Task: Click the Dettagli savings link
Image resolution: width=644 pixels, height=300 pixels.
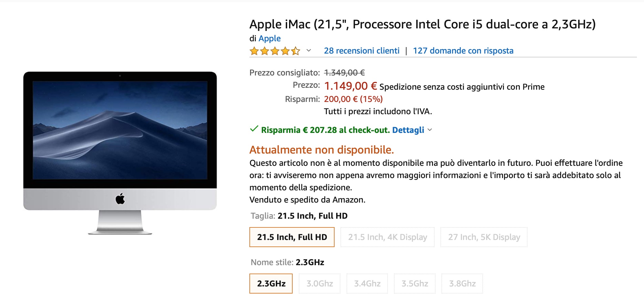Action: (408, 130)
